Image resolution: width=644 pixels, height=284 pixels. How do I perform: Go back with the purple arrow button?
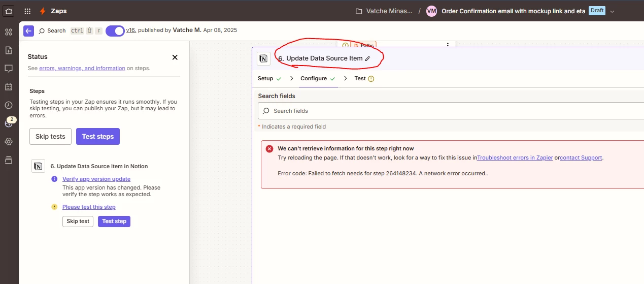click(29, 31)
